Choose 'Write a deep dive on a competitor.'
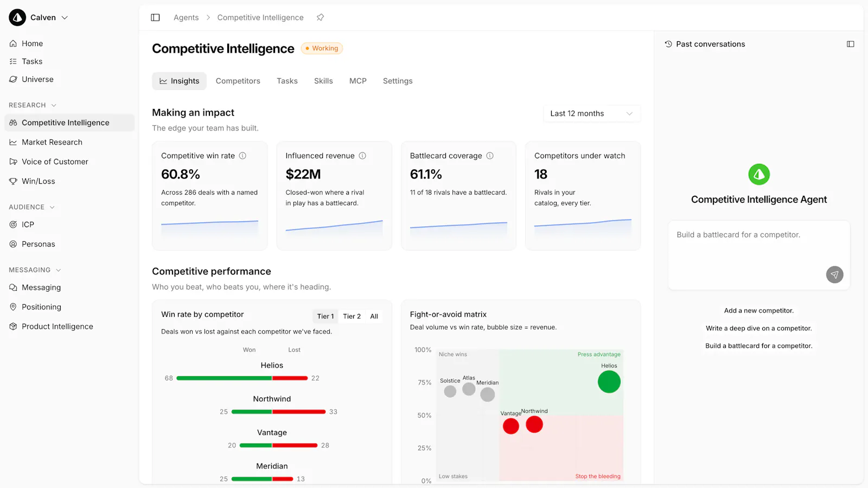This screenshot has width=868, height=488. [759, 328]
